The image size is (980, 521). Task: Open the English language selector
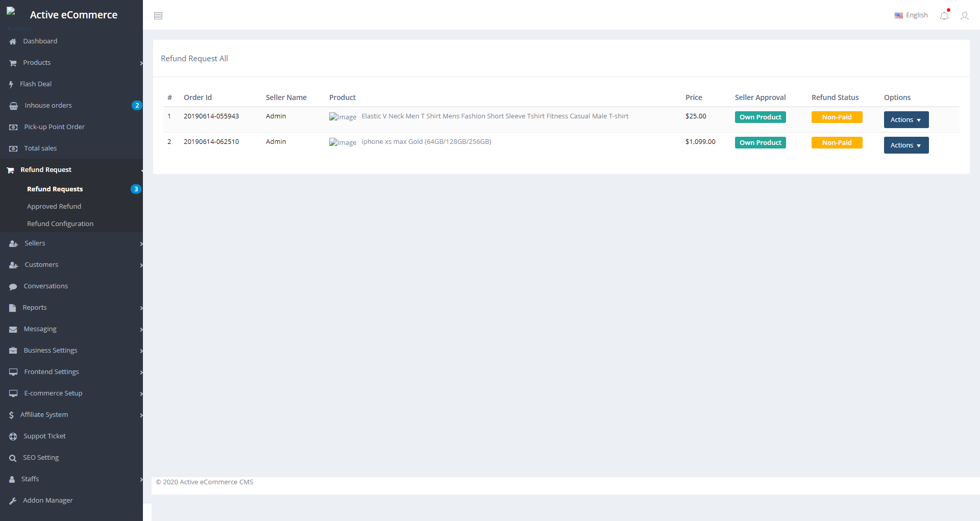[x=911, y=15]
